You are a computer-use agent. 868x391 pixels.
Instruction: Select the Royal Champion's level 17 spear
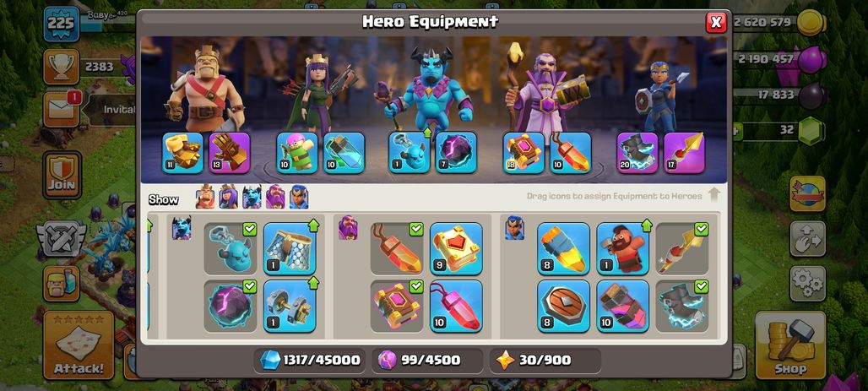tap(684, 153)
